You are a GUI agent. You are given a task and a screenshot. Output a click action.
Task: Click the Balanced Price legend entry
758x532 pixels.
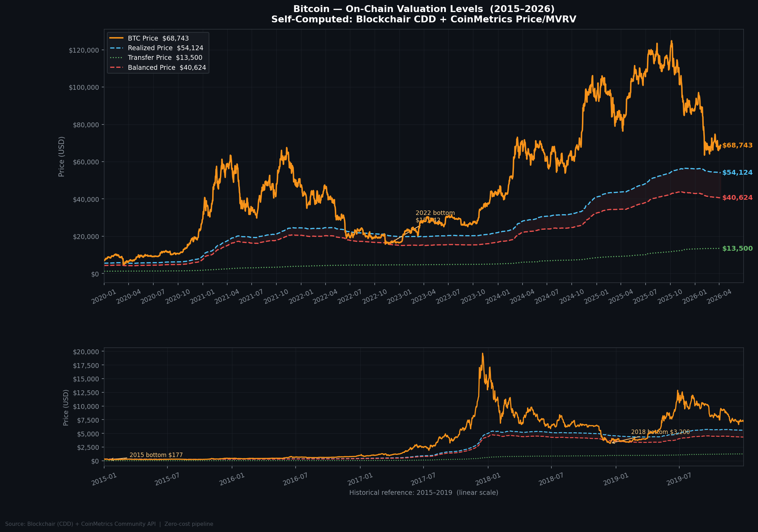point(167,67)
